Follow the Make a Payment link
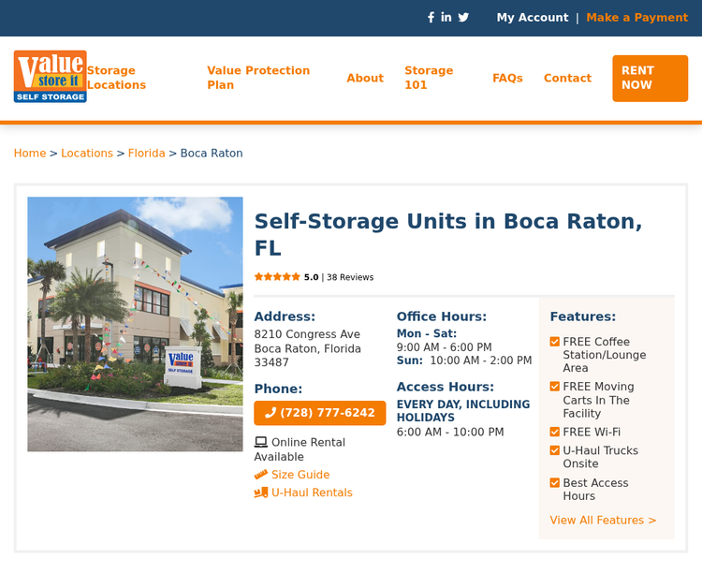 coord(637,18)
